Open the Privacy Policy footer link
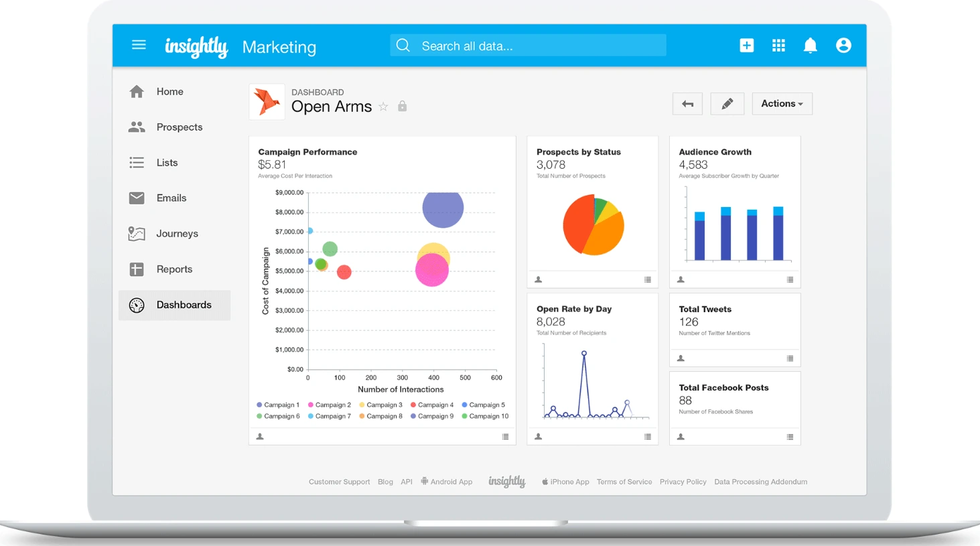 click(x=683, y=482)
